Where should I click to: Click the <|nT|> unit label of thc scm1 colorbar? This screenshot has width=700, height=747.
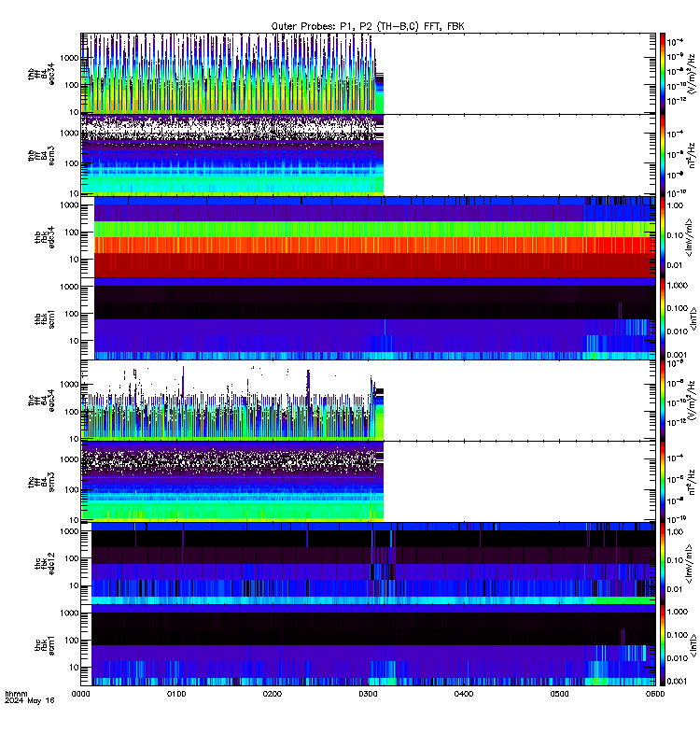point(693,645)
